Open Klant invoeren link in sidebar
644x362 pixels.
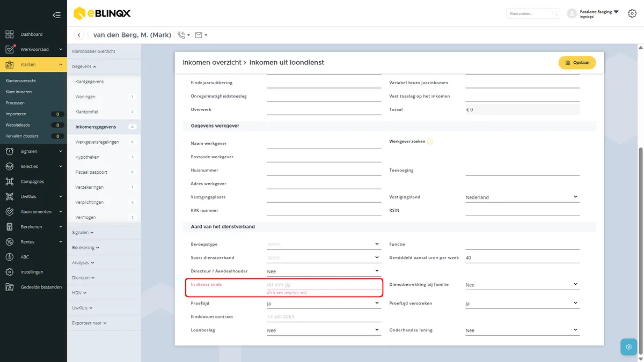(19, 92)
